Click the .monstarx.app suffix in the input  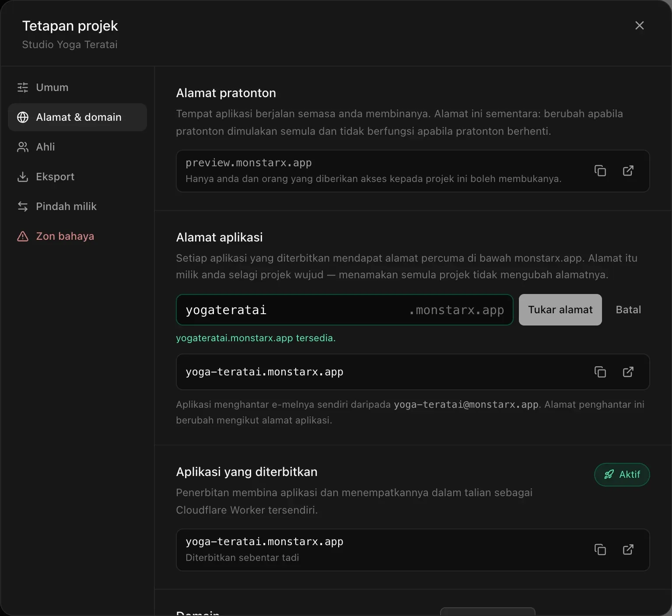[x=457, y=310]
